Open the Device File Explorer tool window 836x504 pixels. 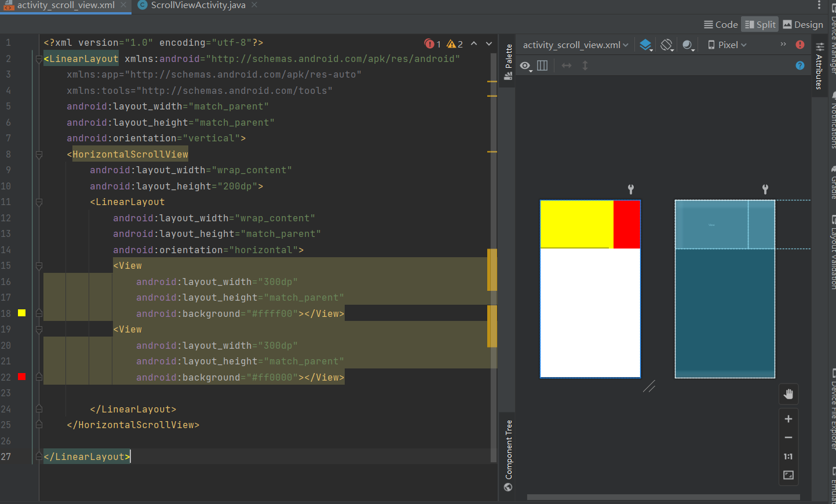[833, 409]
